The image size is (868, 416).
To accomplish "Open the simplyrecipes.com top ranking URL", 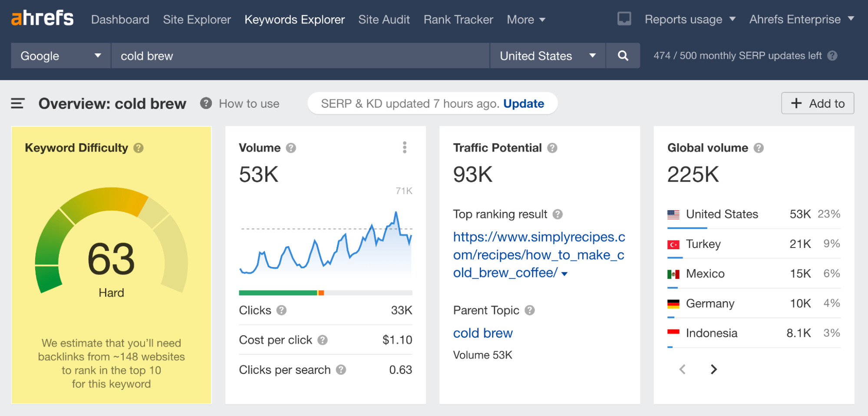I will click(539, 255).
